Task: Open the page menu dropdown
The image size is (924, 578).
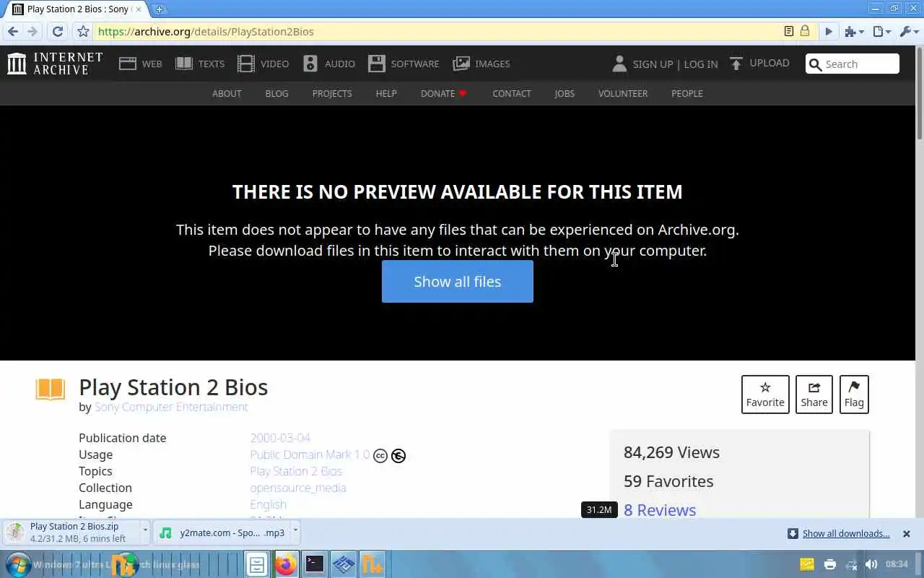Action: (882, 31)
